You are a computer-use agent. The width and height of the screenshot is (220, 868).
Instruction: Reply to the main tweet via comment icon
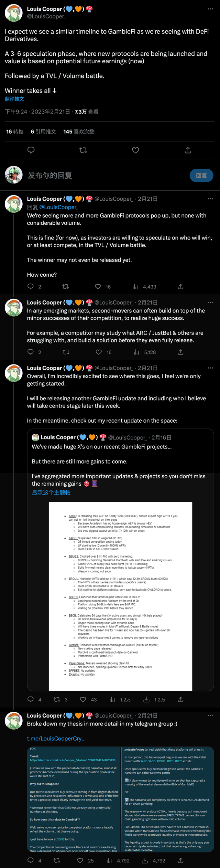[x=31, y=150]
